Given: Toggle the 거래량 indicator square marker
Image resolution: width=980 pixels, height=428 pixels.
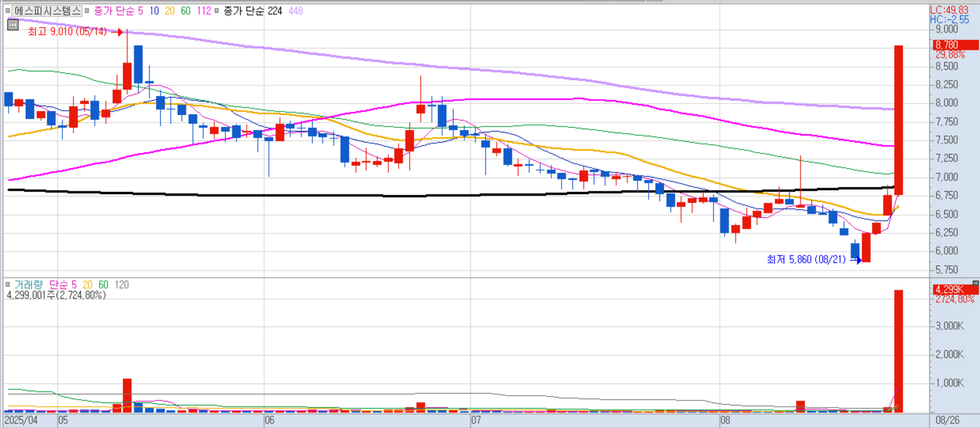Looking at the screenshot, I should (x=7, y=284).
